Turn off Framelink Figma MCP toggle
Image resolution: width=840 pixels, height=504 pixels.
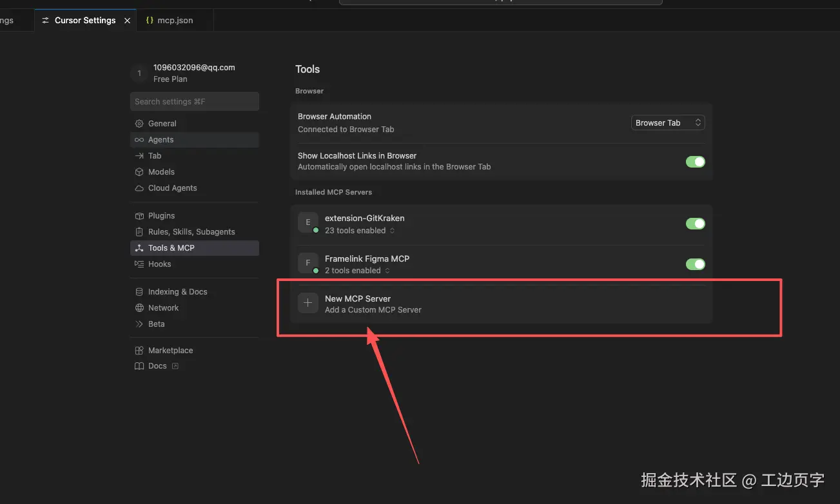coord(695,264)
